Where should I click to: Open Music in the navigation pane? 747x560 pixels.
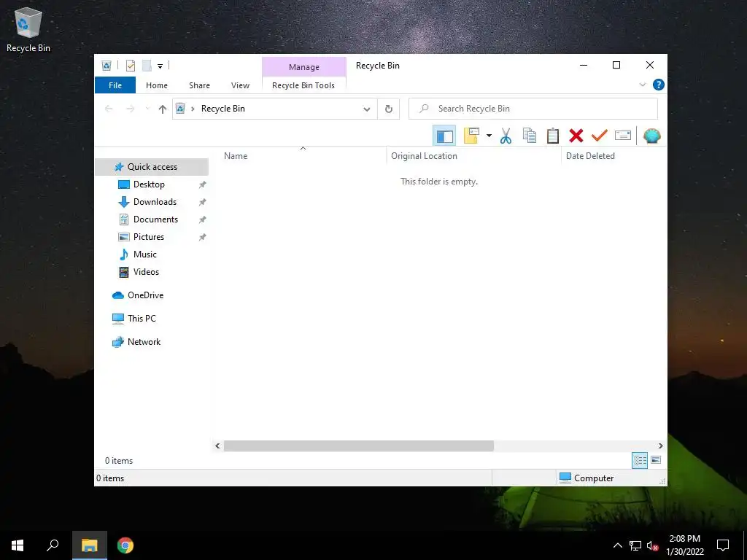(x=145, y=254)
